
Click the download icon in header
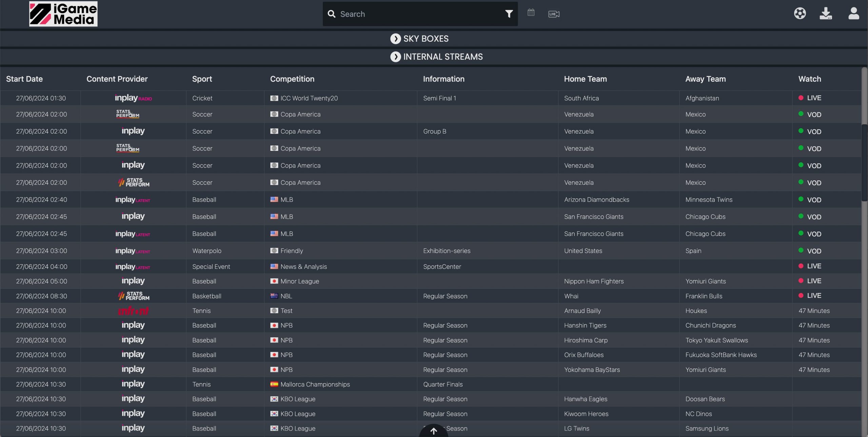[826, 14]
